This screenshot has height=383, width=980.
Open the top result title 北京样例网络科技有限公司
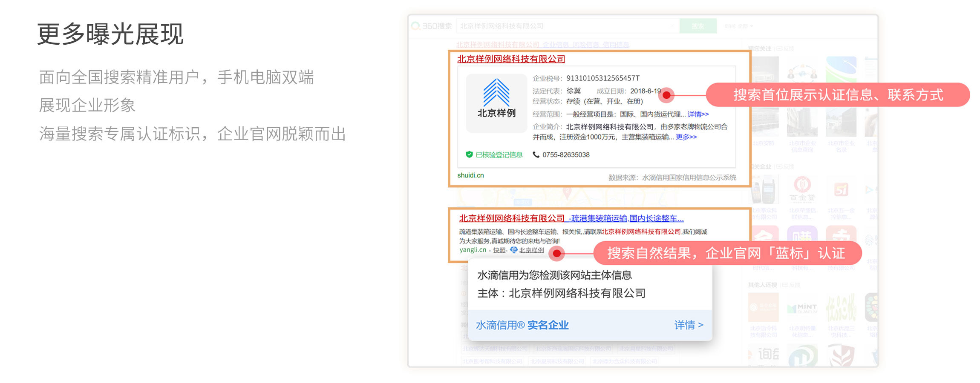[511, 59]
